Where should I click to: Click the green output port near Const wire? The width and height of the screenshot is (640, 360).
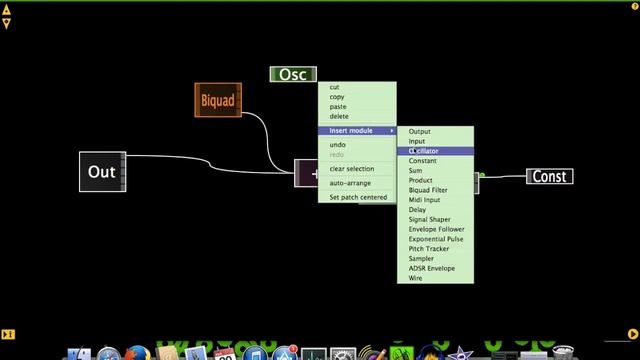[482, 175]
